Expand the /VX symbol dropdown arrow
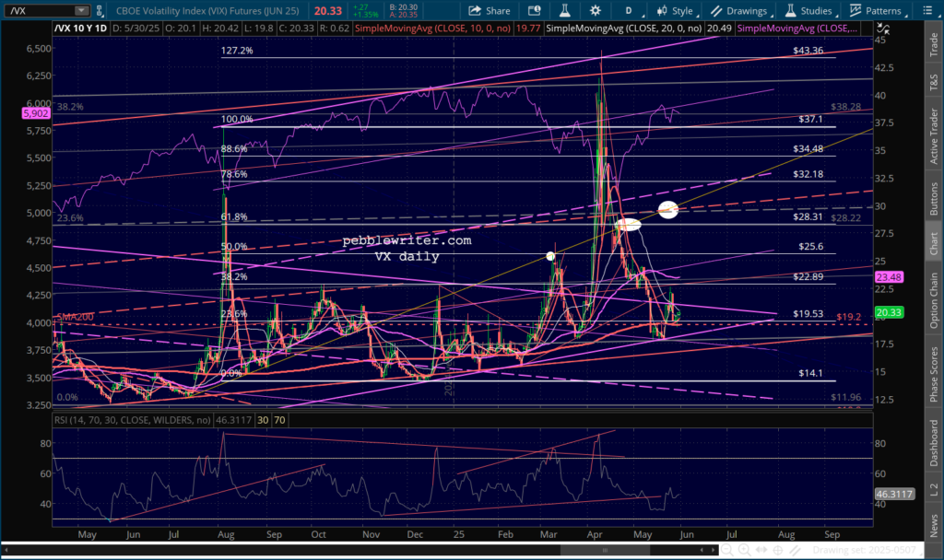Image resolution: width=944 pixels, height=560 pixels. (x=81, y=10)
